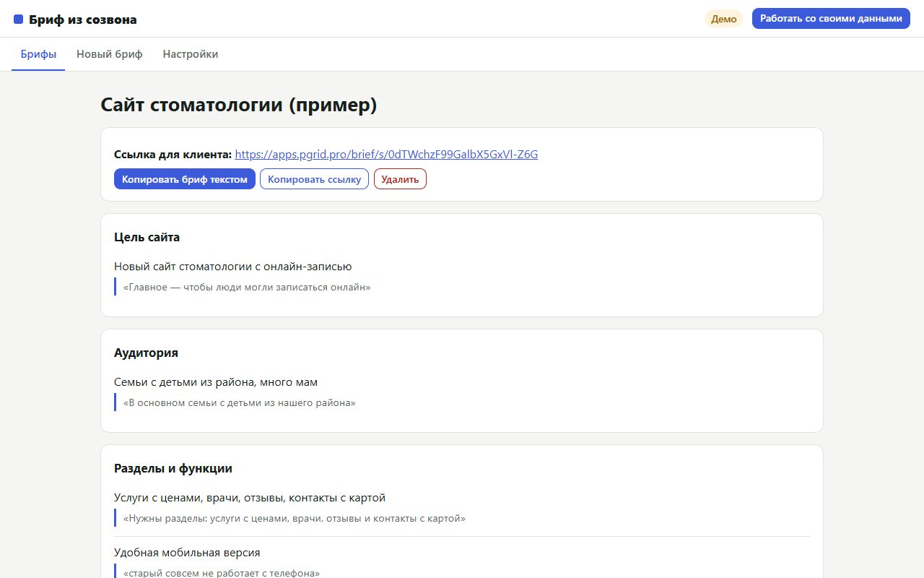Click the quote «Главное — чтобы люди могли записаться онлайн»
This screenshot has width=924, height=578.
click(247, 287)
